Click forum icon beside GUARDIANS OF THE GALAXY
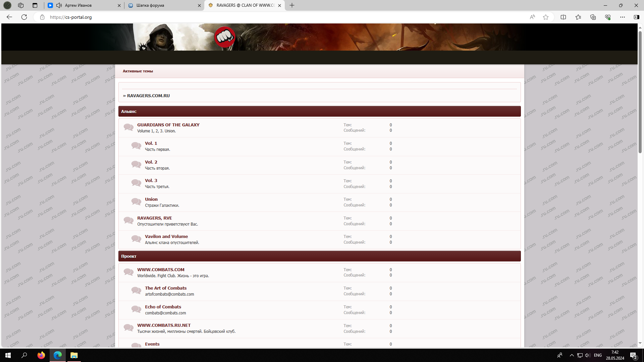Viewport: 644px width, 362px height. click(x=128, y=127)
